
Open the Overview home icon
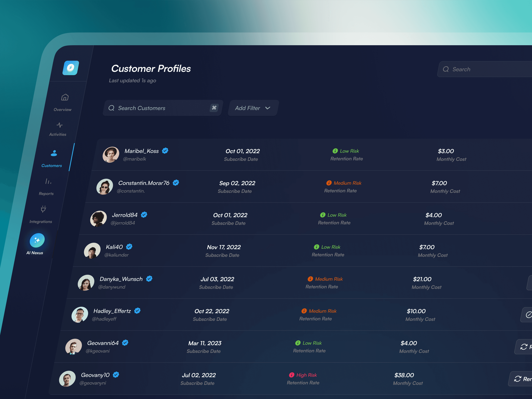[65, 97]
